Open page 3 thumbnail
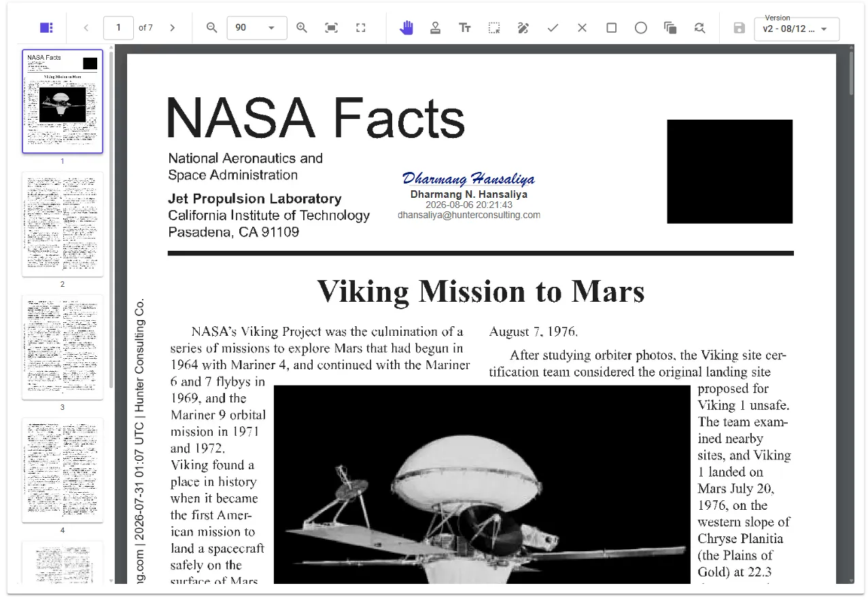Viewport: 868px width, 607px height. [x=63, y=347]
